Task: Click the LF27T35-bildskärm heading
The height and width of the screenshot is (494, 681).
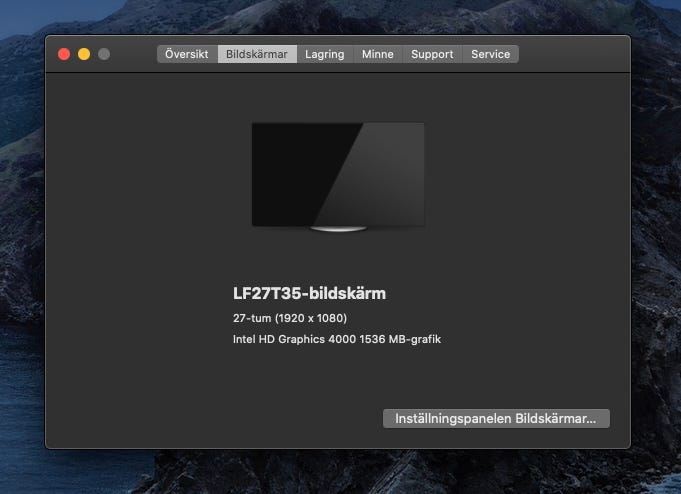Action: (309, 294)
